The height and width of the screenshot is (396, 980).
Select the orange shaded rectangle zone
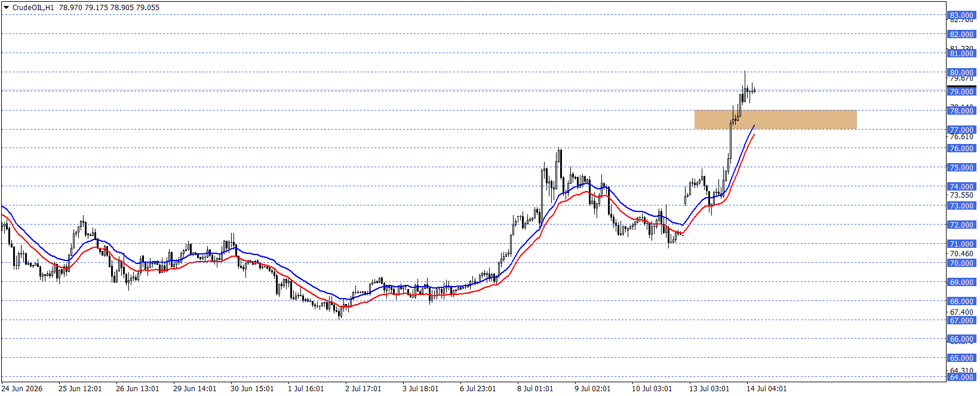point(775,119)
